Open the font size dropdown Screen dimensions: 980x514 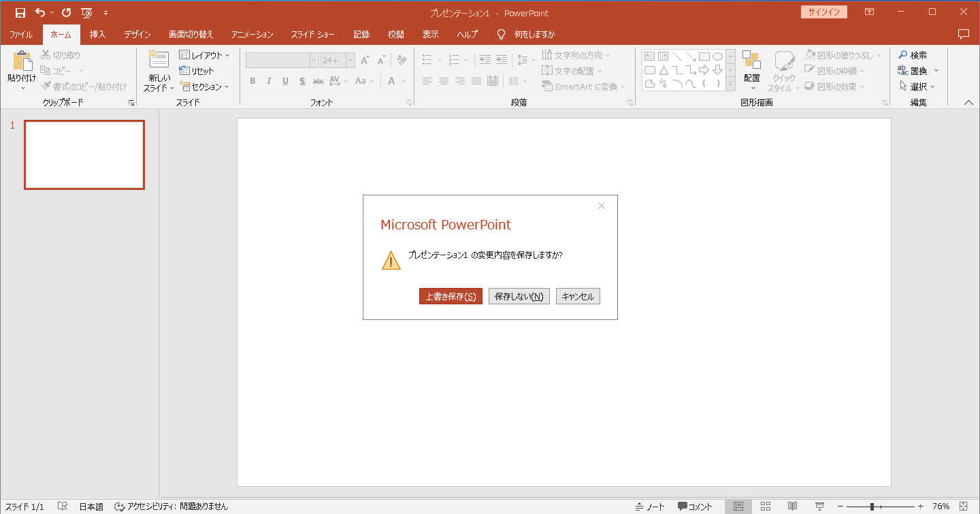click(x=350, y=61)
